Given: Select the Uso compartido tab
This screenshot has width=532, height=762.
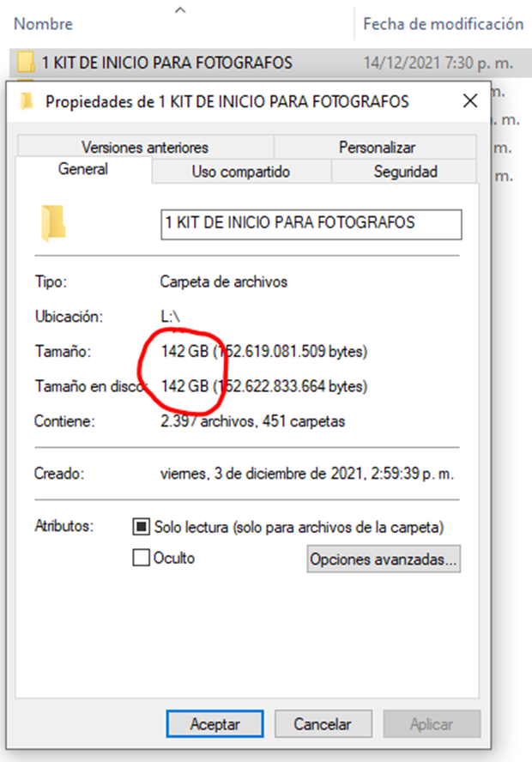Looking at the screenshot, I should [x=241, y=172].
